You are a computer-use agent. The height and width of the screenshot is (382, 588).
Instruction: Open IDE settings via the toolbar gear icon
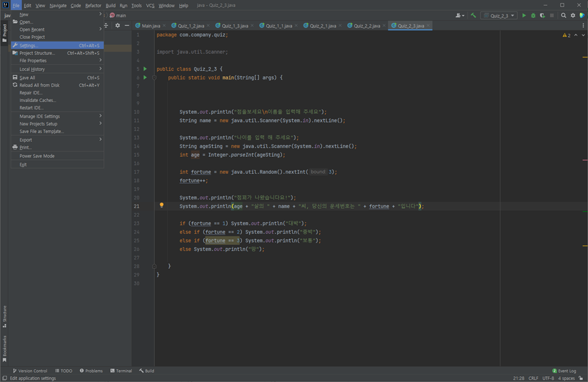(x=573, y=15)
